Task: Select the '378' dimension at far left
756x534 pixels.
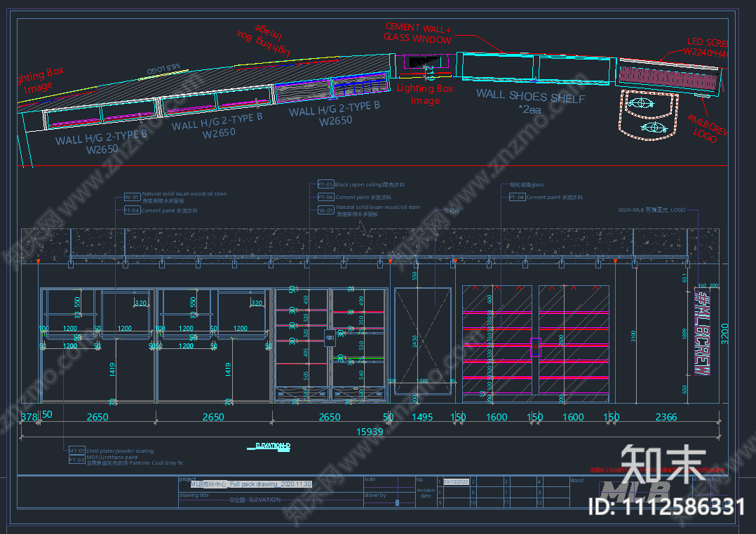Action: click(29, 417)
